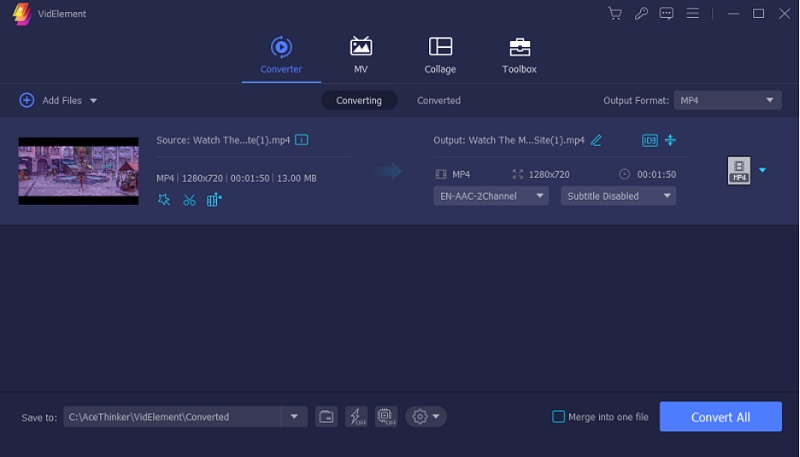Click the compress video icon
The image size is (800, 457).
click(x=670, y=140)
